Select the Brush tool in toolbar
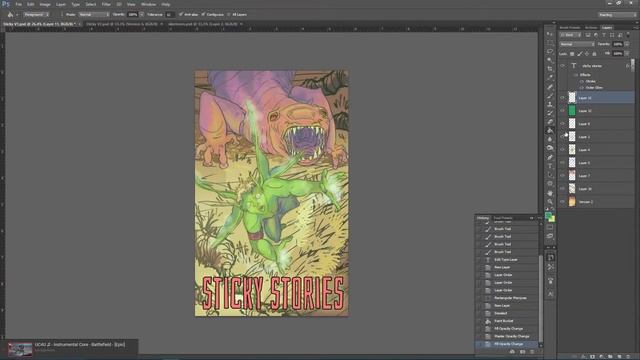The image size is (640, 360). pos(550,96)
